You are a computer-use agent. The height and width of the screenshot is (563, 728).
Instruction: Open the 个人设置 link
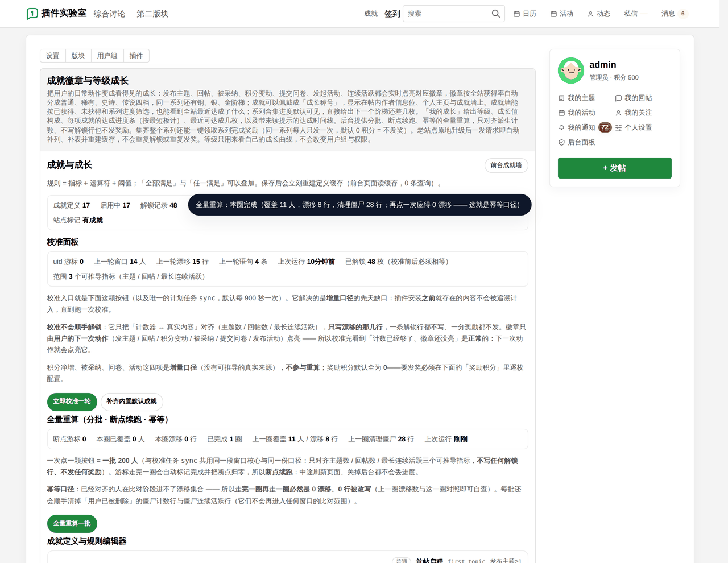coord(638,128)
